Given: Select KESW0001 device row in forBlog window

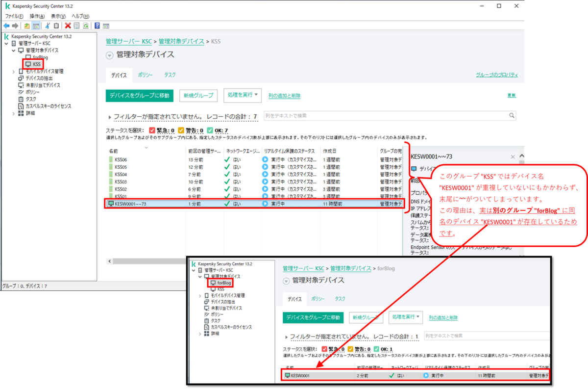Looking at the screenshot, I should pyautogui.click(x=416, y=375).
